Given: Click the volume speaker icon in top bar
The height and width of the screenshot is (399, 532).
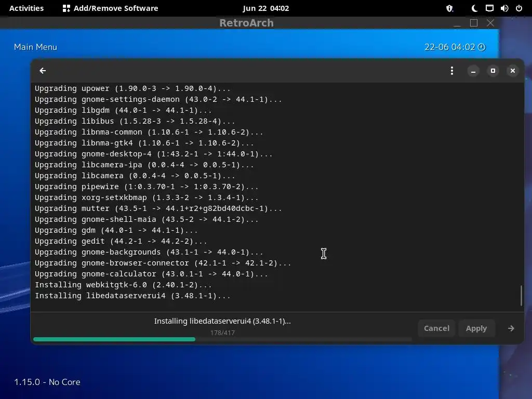Looking at the screenshot, I should pyautogui.click(x=504, y=8).
